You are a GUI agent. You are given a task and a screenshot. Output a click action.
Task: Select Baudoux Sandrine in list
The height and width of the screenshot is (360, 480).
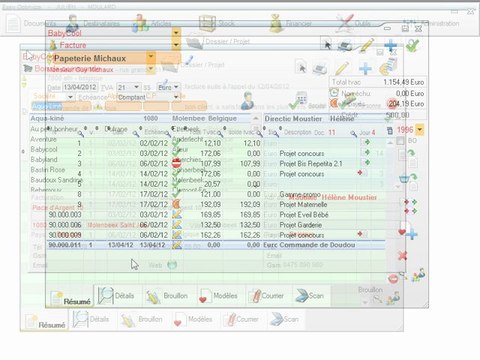[56, 180]
